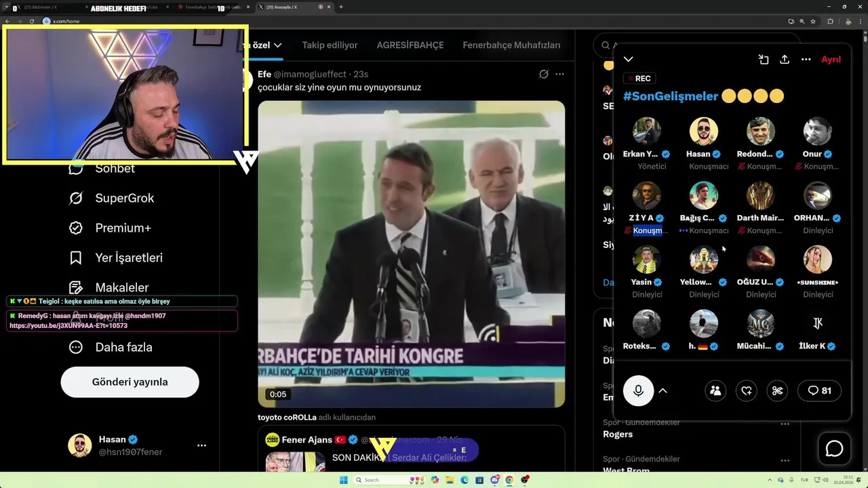Image resolution: width=868 pixels, height=488 pixels.
Task: Click Rogers trending topic
Action: (x=618, y=434)
